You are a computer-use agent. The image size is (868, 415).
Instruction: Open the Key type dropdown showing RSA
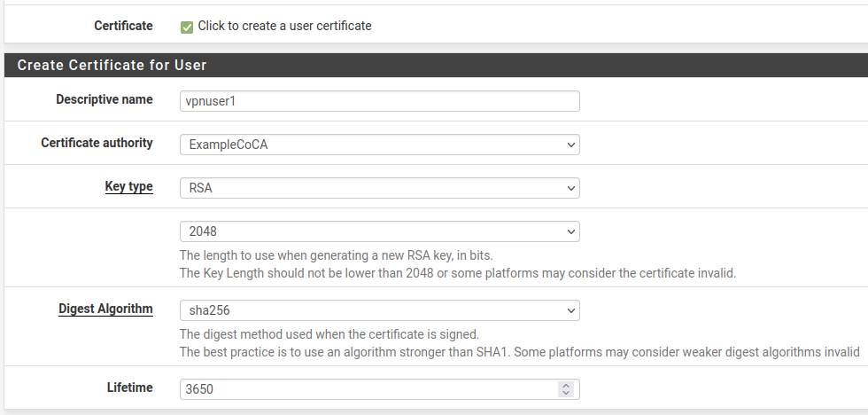379,188
